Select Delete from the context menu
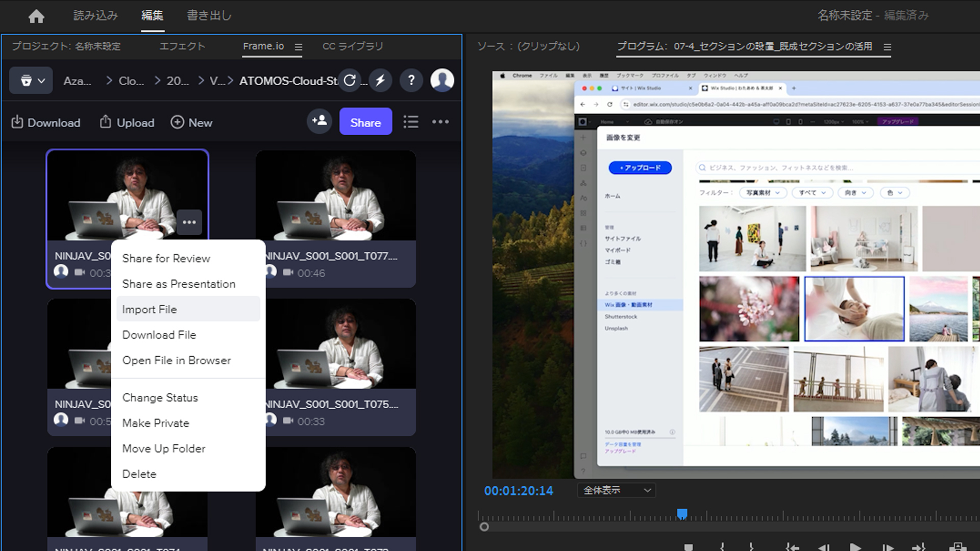Image resolution: width=980 pixels, height=551 pixels. (x=139, y=473)
